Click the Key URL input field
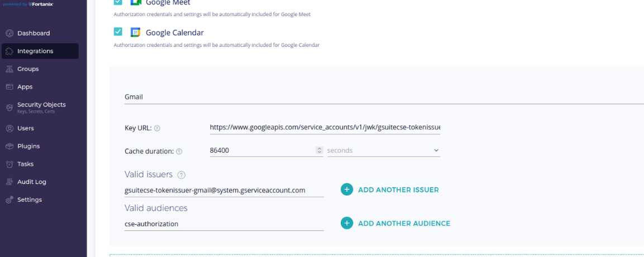 [325, 128]
